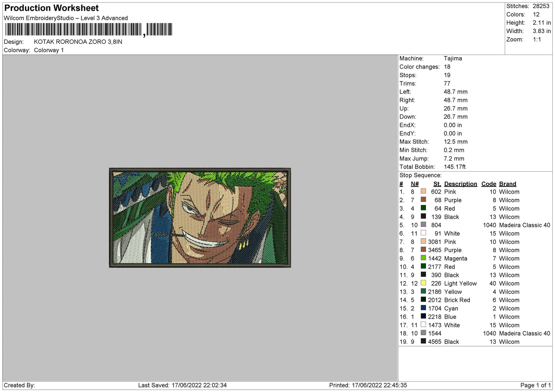Click the barcode under the worksheet title
This screenshot has height=392, width=555.
(x=88, y=30)
